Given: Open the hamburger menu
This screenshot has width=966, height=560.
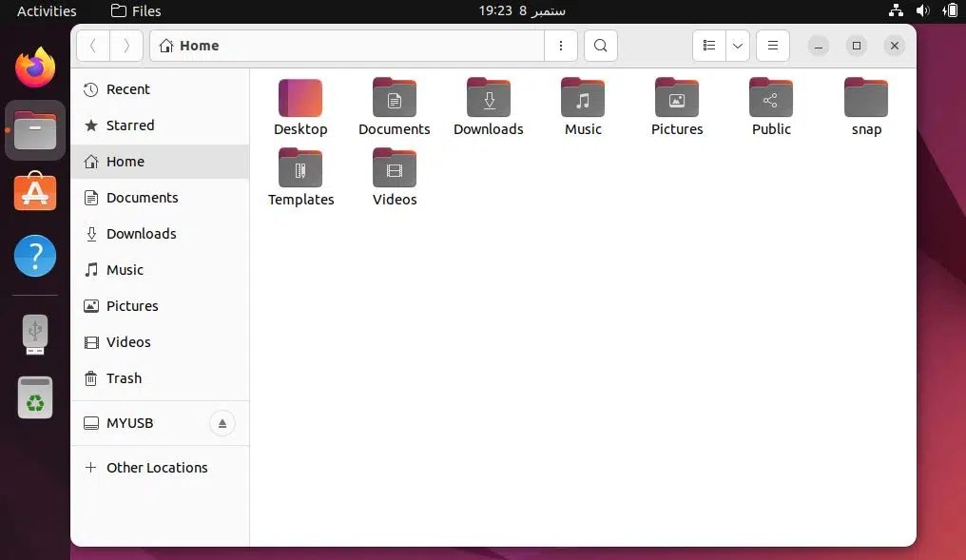Looking at the screenshot, I should tap(772, 46).
